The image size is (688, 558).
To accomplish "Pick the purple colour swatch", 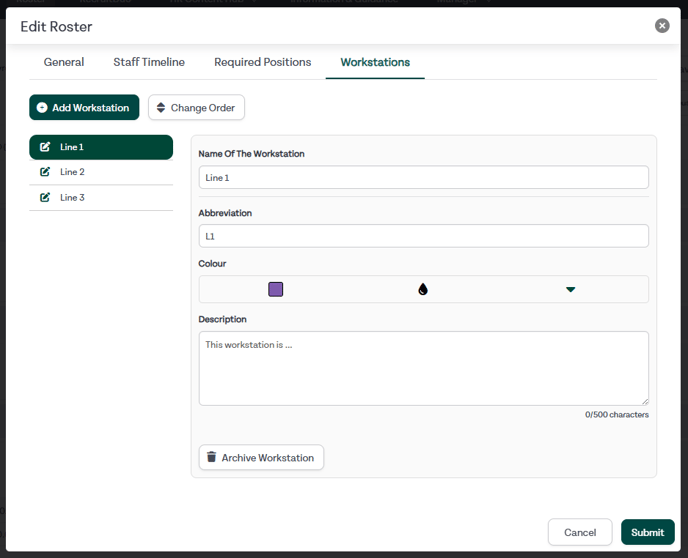I will [276, 289].
